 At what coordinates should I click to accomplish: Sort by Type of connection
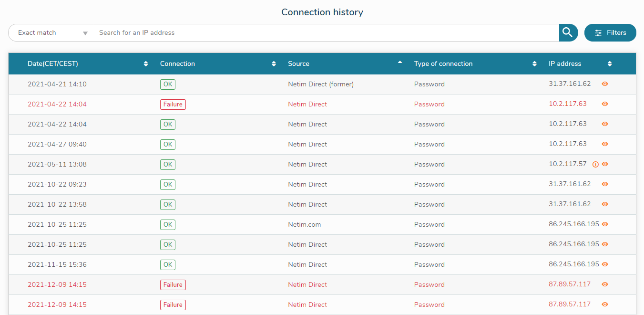533,63
